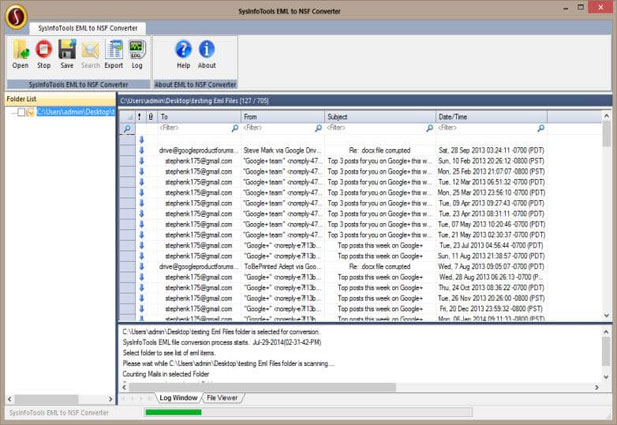Click the From column filter magnifier

[318, 128]
